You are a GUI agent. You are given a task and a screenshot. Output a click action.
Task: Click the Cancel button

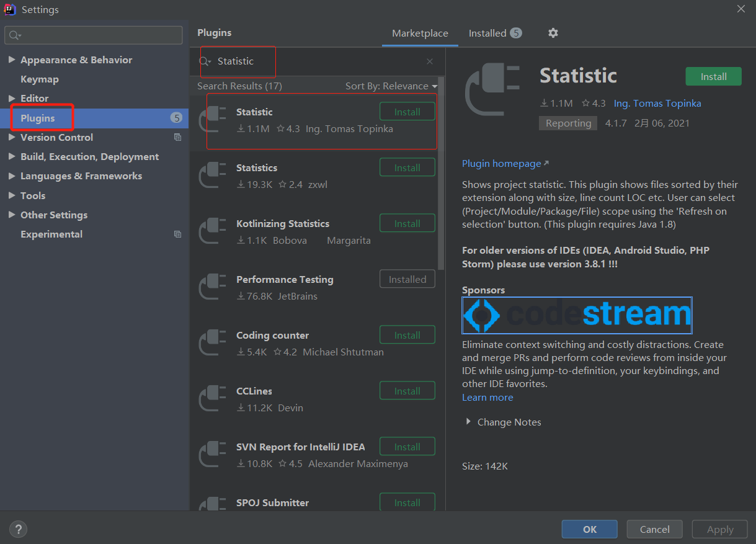tap(655, 529)
